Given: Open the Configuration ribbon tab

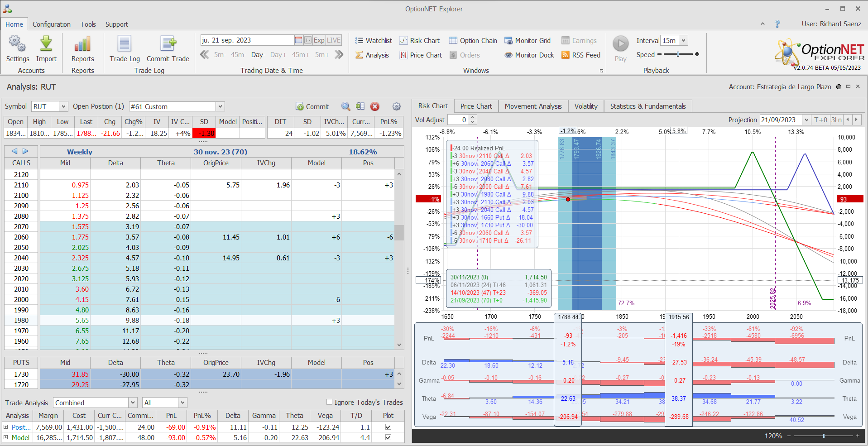Looking at the screenshot, I should (x=52, y=24).
